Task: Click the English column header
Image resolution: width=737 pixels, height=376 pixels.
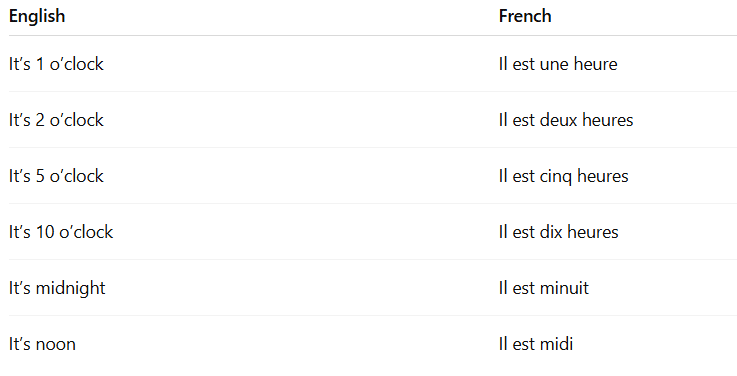Action: (37, 16)
